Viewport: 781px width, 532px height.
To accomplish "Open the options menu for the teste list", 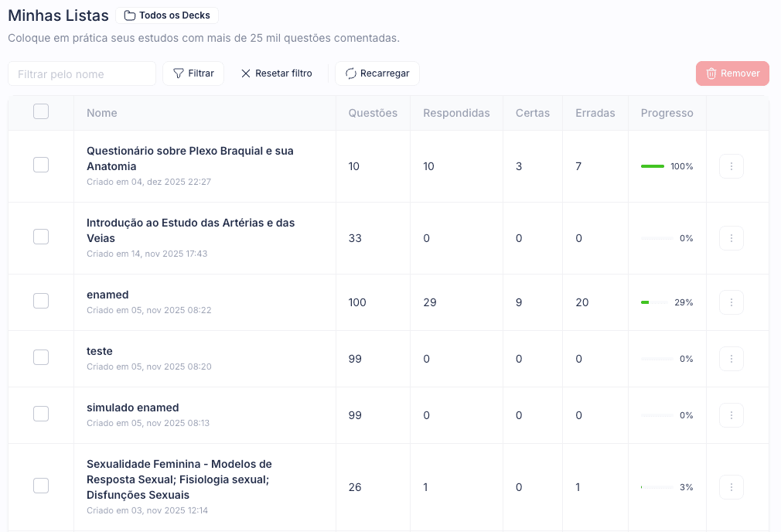I will pyautogui.click(x=731, y=358).
